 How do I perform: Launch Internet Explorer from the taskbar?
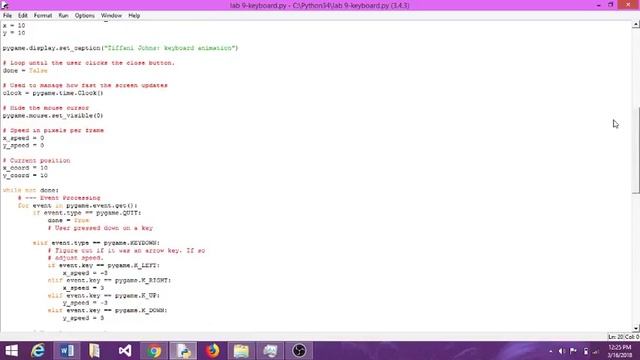38,351
